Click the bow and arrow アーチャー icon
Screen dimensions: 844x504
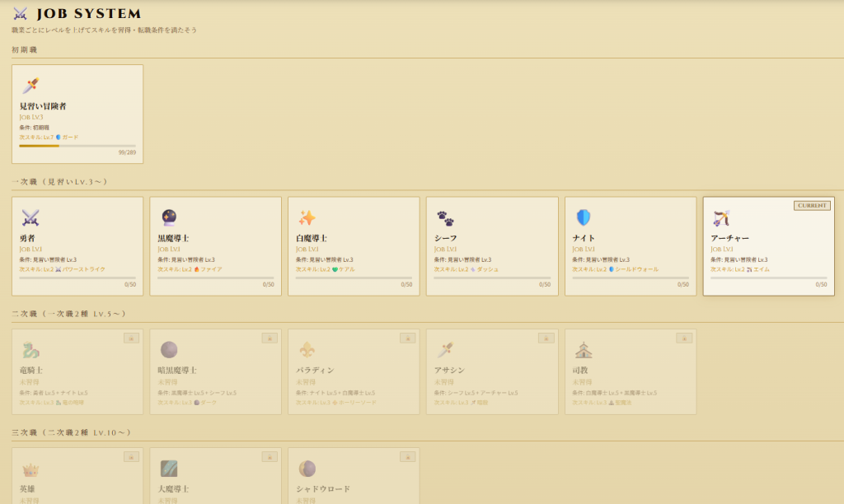click(721, 217)
